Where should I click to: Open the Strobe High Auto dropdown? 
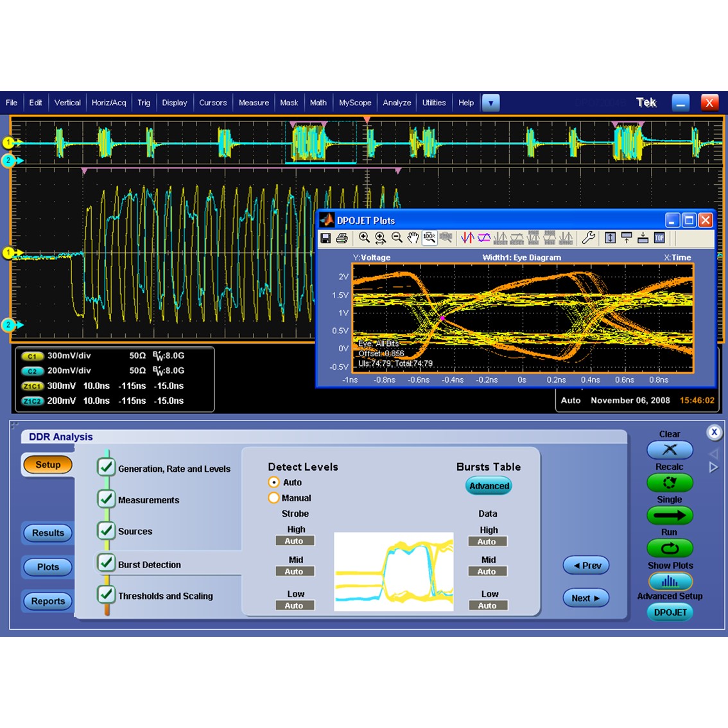coord(295,541)
